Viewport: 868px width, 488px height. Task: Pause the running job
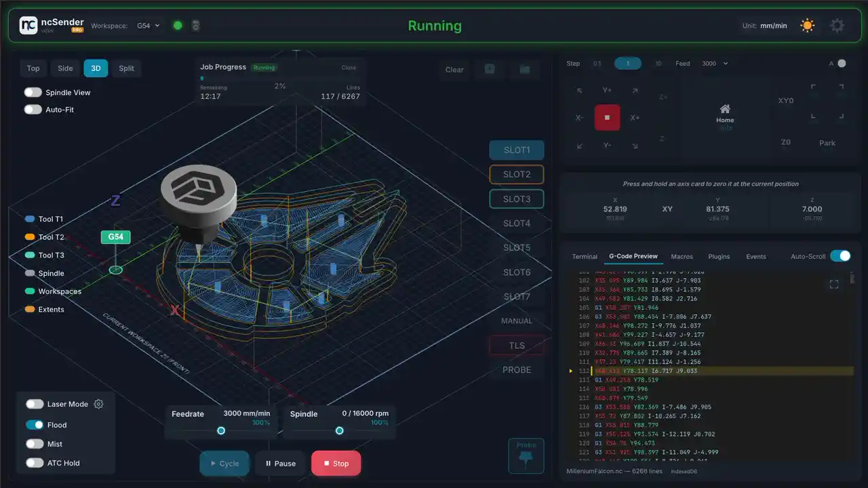(x=280, y=464)
